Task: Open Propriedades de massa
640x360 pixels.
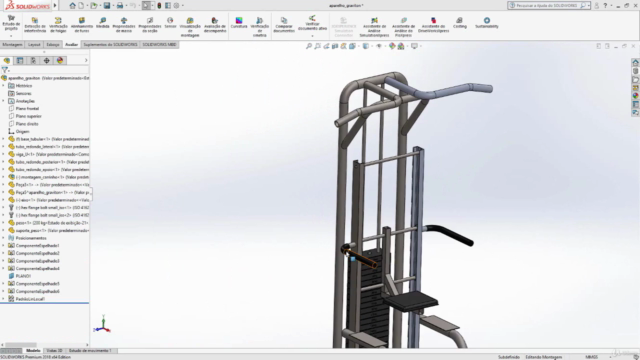Action: (124, 24)
